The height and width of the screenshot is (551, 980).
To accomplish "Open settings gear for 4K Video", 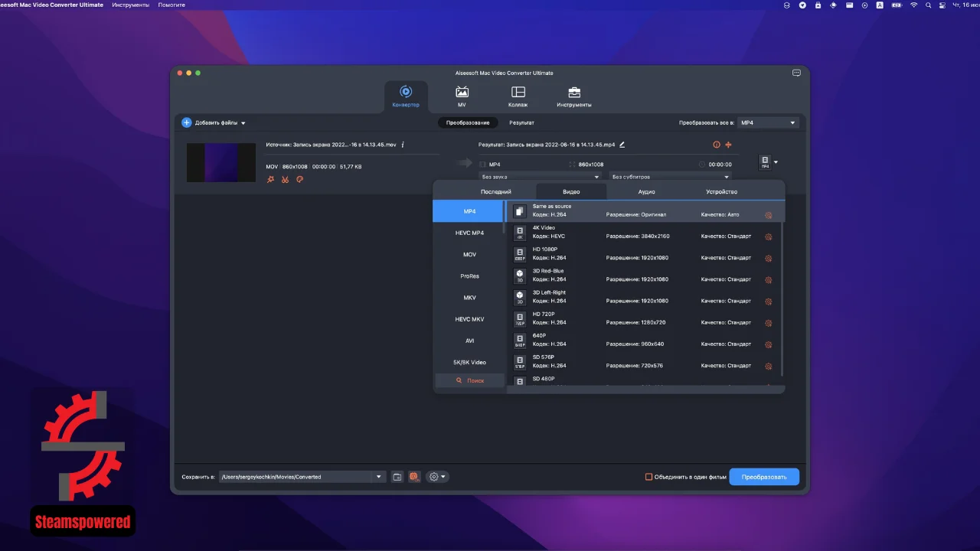I will (x=768, y=236).
